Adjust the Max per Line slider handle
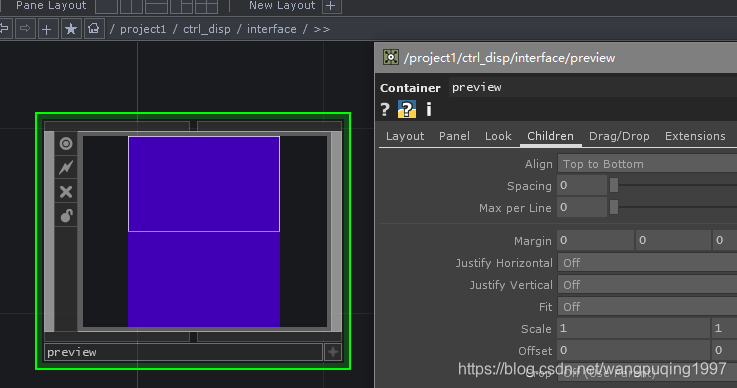Screen dimensions: 737x388 point(614,207)
